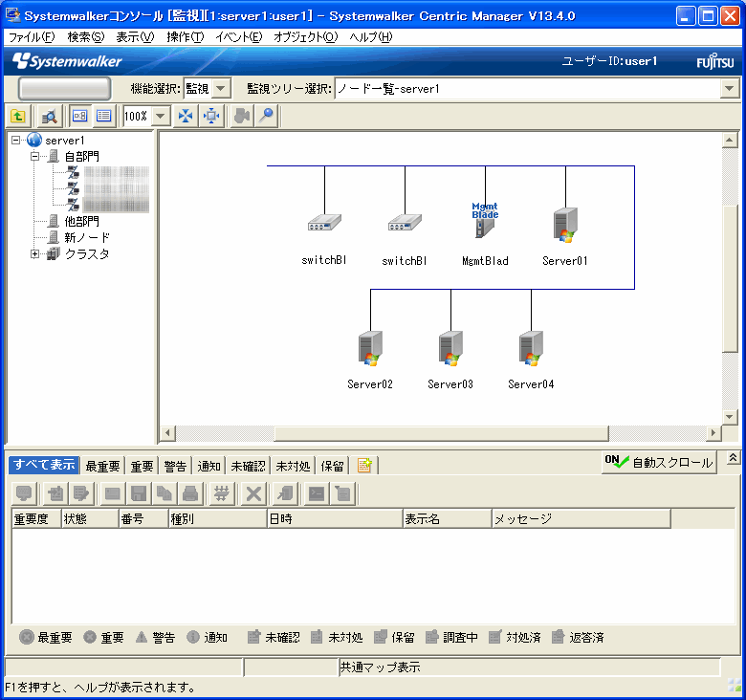Click the event speech-bubble toolbar icon
Image resolution: width=746 pixels, height=700 pixels.
(x=24, y=493)
